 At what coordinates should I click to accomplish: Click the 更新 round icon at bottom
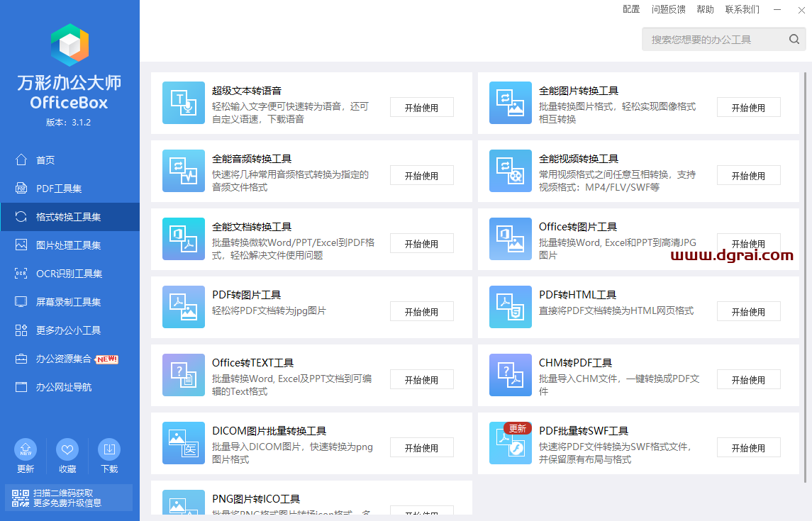point(26,449)
